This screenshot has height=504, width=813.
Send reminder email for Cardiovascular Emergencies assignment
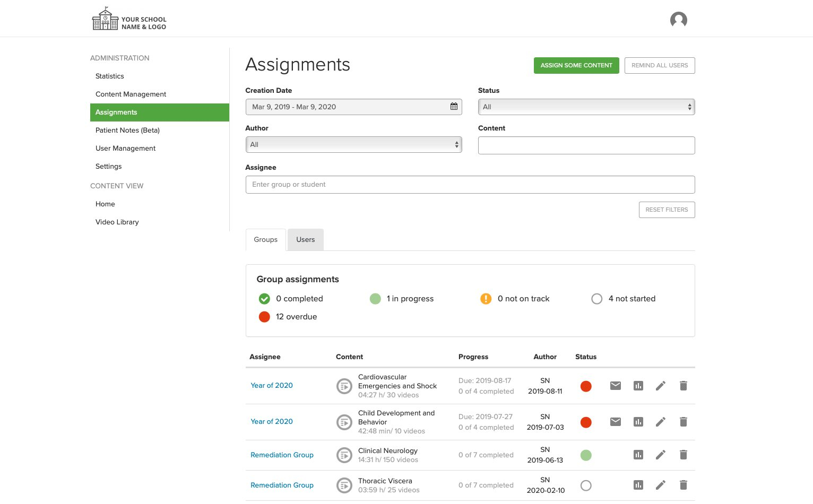pyautogui.click(x=616, y=386)
